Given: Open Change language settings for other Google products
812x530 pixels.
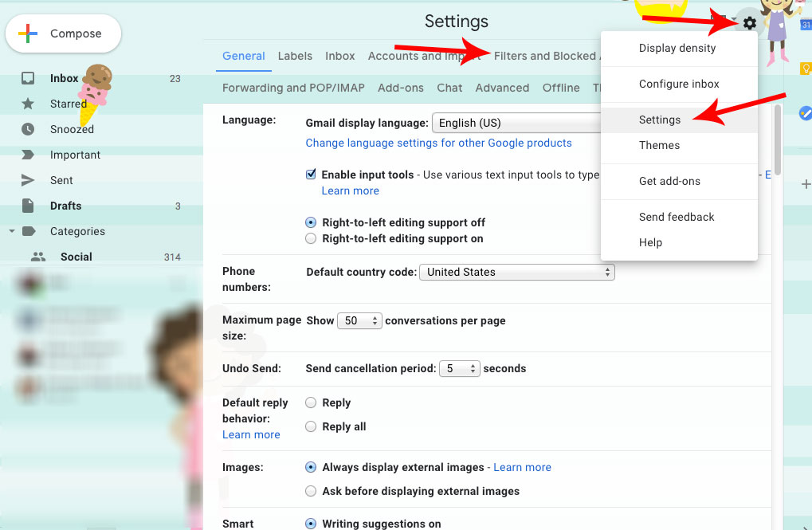Looking at the screenshot, I should pyautogui.click(x=438, y=143).
